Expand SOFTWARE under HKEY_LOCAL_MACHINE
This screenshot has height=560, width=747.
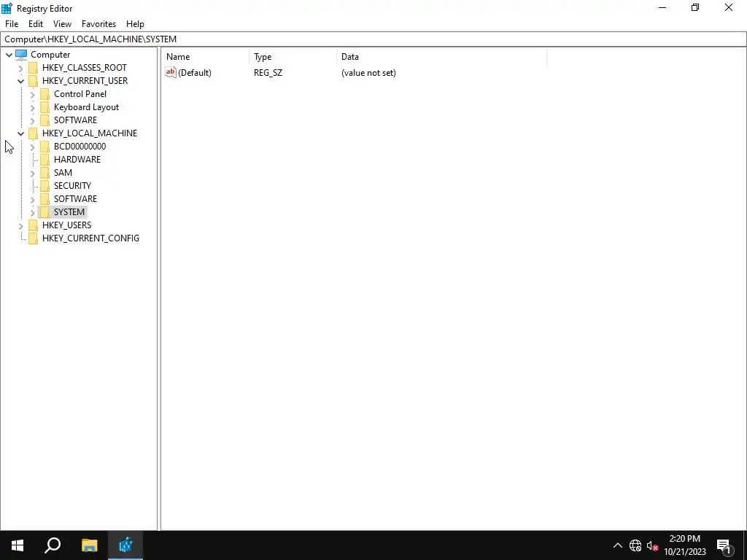tap(32, 199)
